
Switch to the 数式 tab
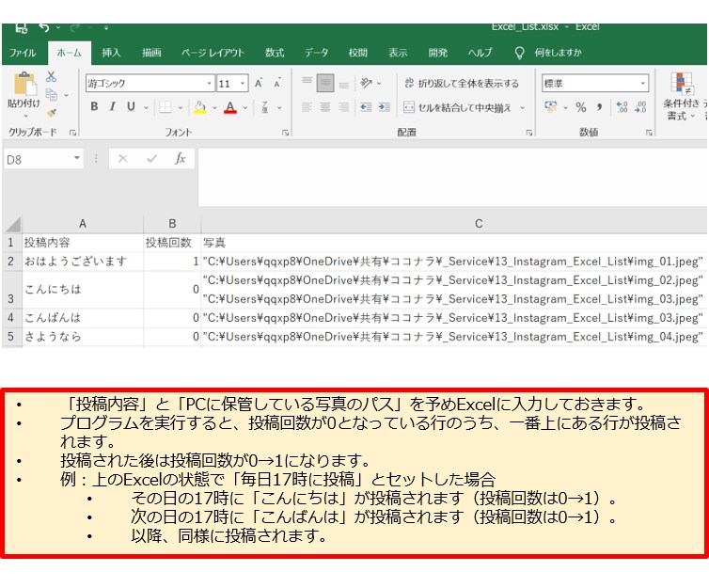275,53
